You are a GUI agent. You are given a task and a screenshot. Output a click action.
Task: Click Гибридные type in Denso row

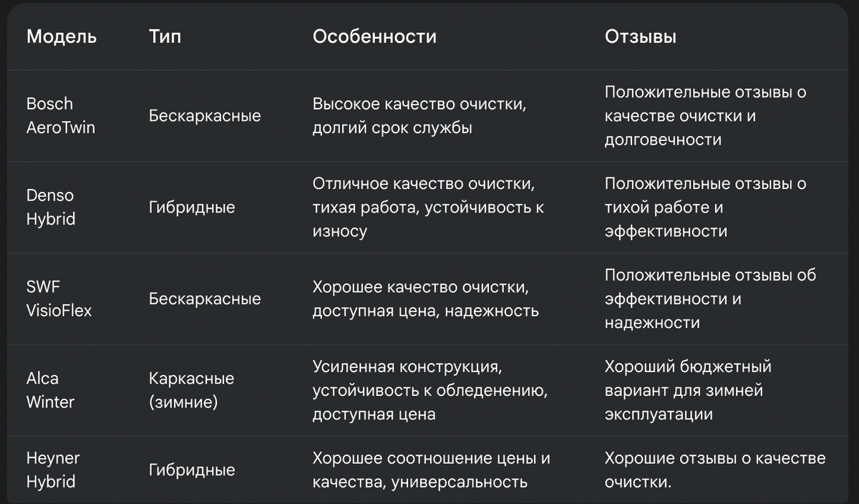click(192, 208)
